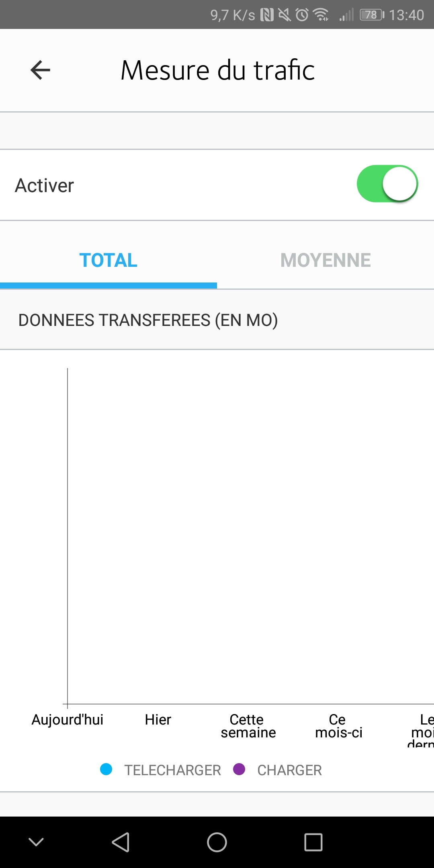Tap the Android home circle button
This screenshot has width=434, height=868.
pyautogui.click(x=217, y=842)
